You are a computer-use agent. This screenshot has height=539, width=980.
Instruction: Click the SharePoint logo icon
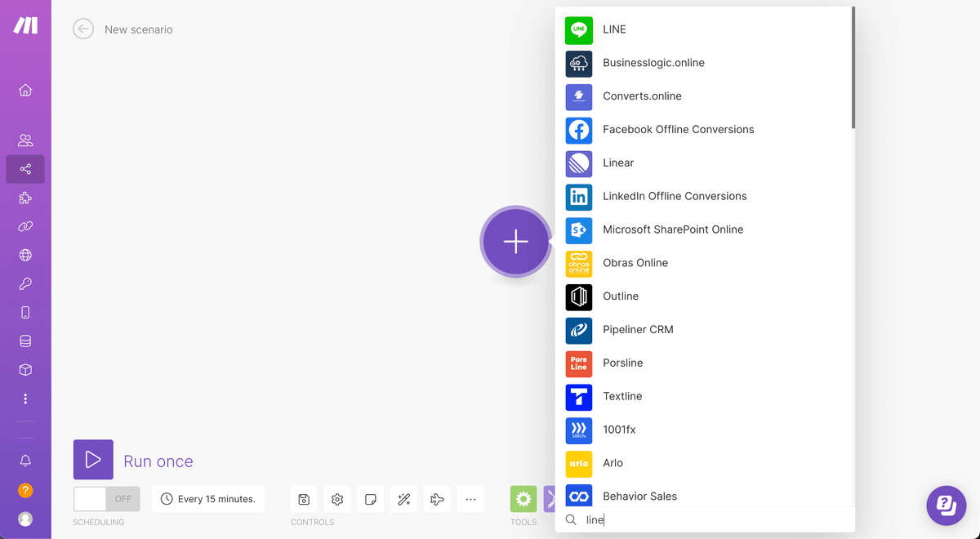click(x=579, y=229)
